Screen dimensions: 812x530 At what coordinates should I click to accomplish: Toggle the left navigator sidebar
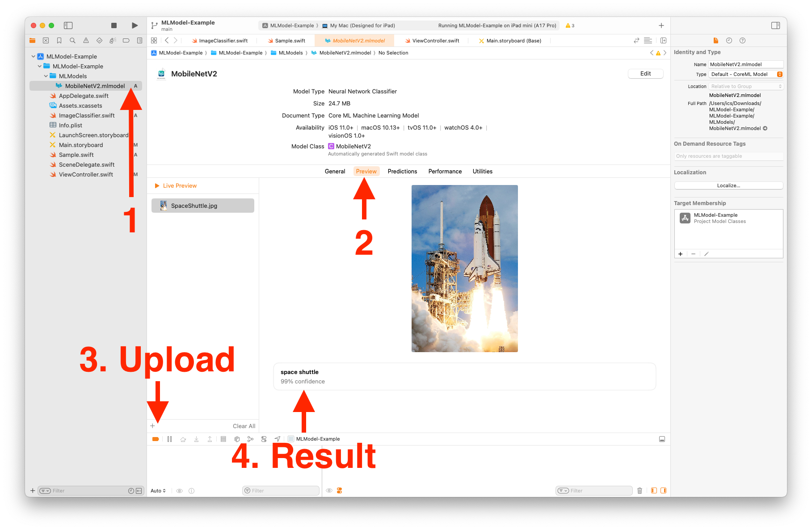pyautogui.click(x=68, y=25)
